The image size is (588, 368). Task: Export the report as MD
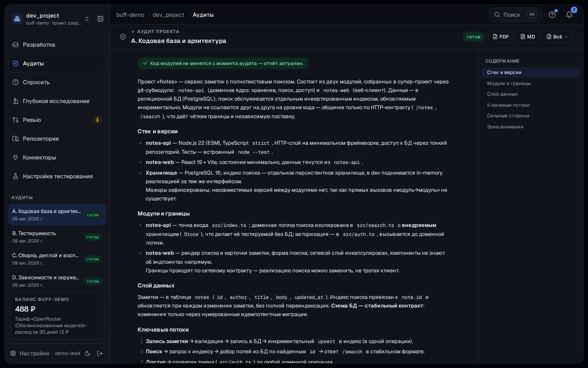[x=528, y=37]
